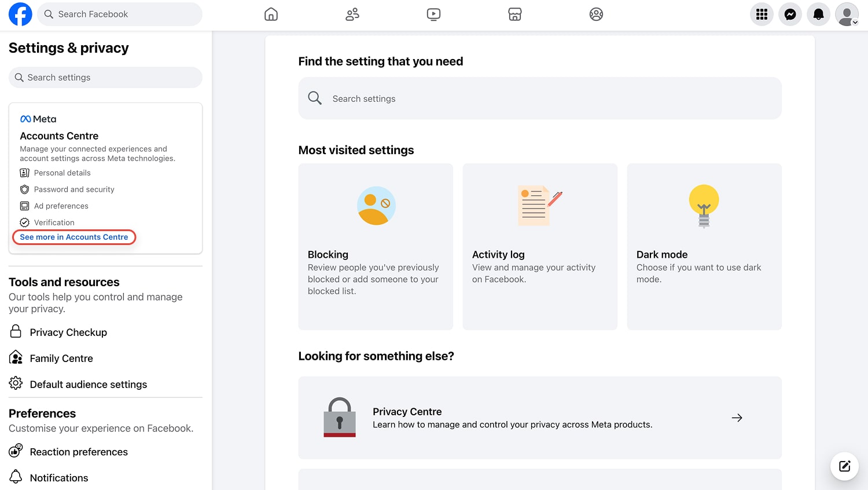This screenshot has height=490, width=868.
Task: Open the Blocking settings card
Action: 376,247
